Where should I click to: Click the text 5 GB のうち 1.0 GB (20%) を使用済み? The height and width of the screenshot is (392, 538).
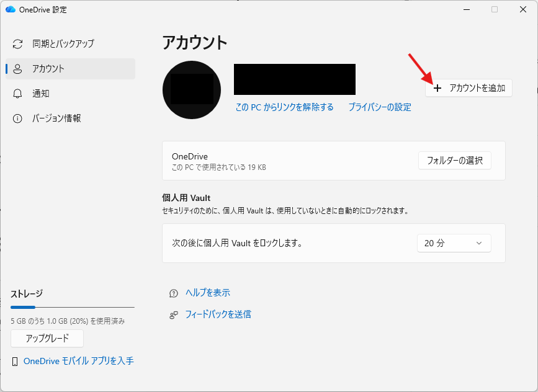pyautogui.click(x=68, y=321)
